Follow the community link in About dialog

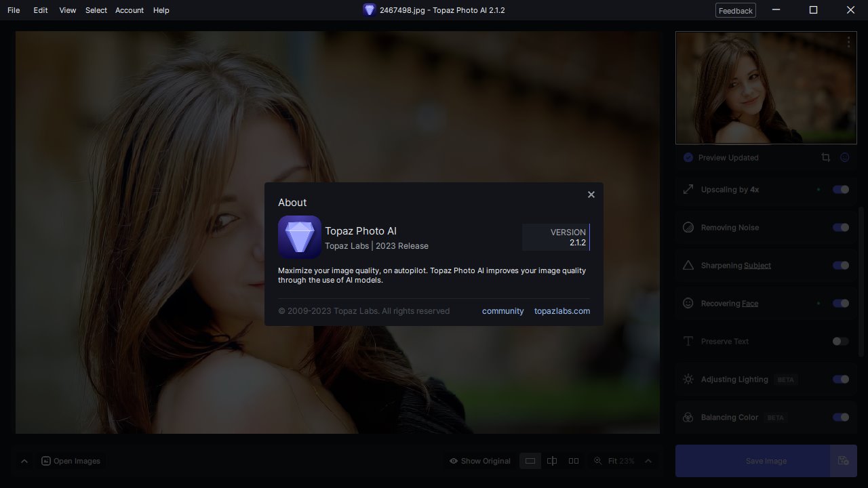coord(502,311)
